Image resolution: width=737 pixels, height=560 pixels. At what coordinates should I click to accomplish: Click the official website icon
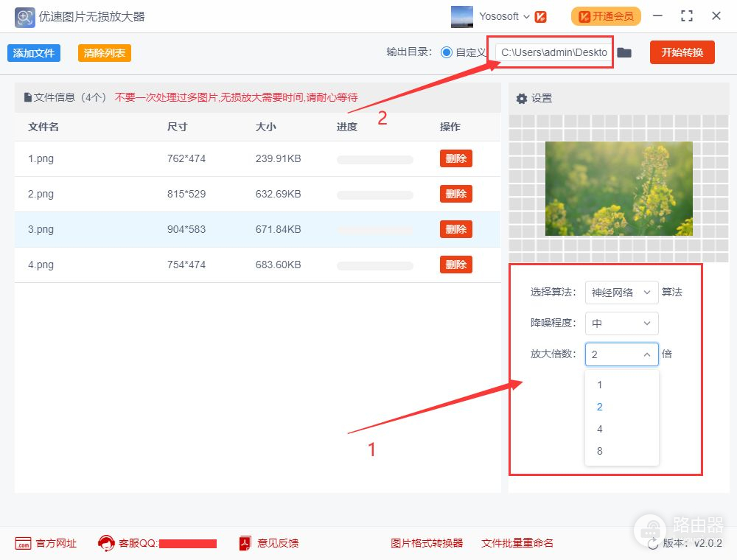coord(23,543)
